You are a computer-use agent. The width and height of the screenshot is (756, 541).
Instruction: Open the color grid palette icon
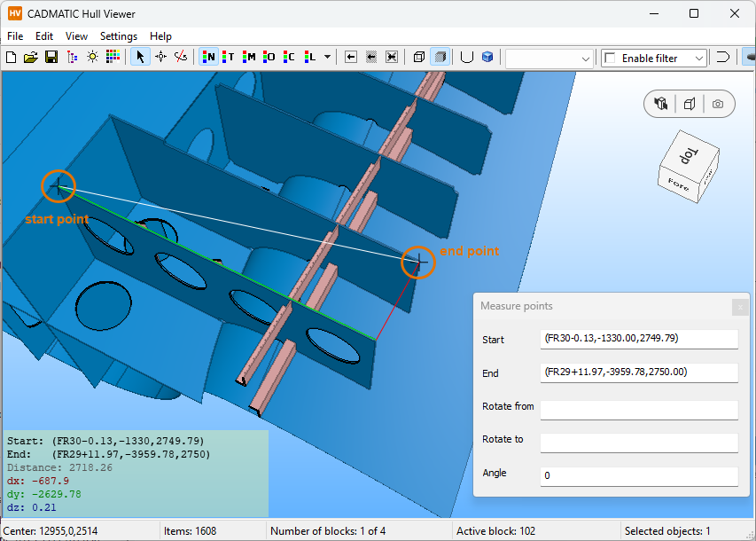coord(113,57)
